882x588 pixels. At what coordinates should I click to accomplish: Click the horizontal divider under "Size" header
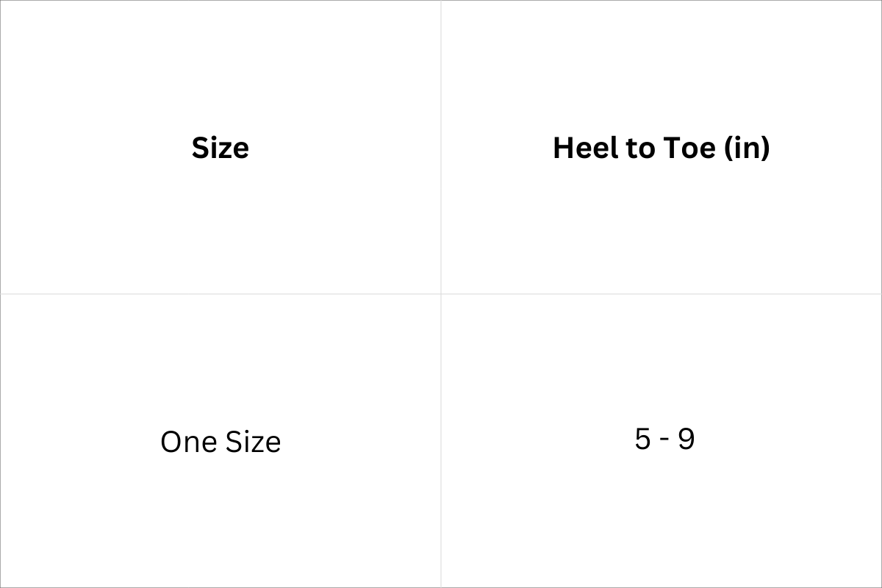pyautogui.click(x=220, y=294)
